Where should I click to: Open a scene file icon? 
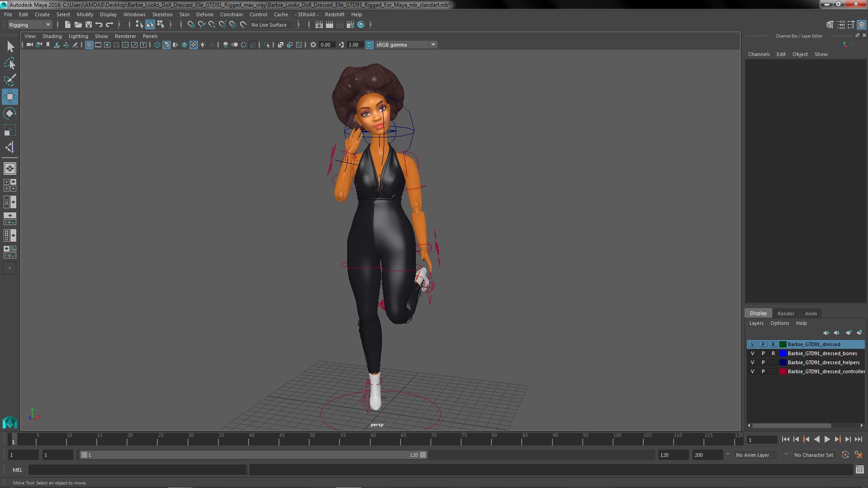pos(78,24)
